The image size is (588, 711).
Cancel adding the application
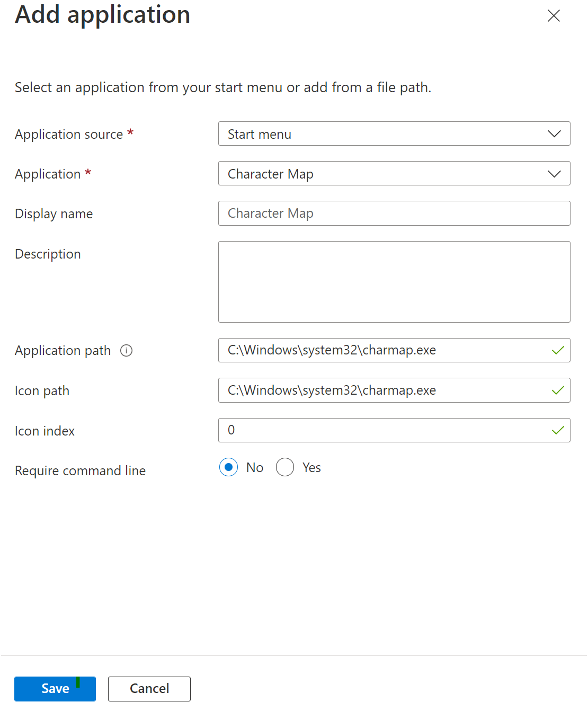click(x=149, y=689)
